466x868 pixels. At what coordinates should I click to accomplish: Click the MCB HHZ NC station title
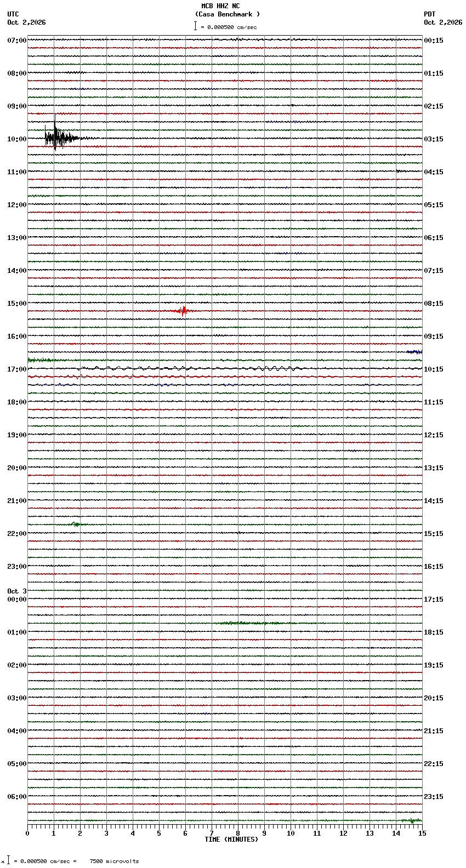click(220, 6)
